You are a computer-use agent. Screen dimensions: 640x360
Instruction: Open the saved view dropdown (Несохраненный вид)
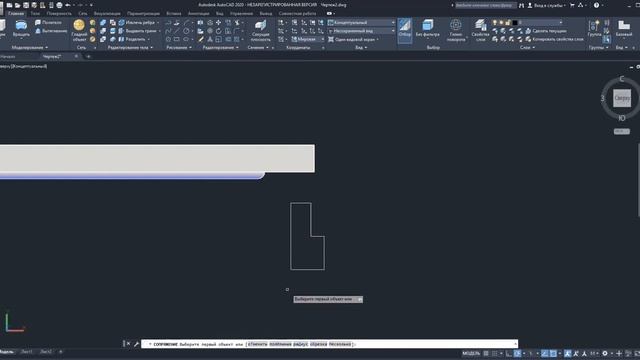point(361,31)
